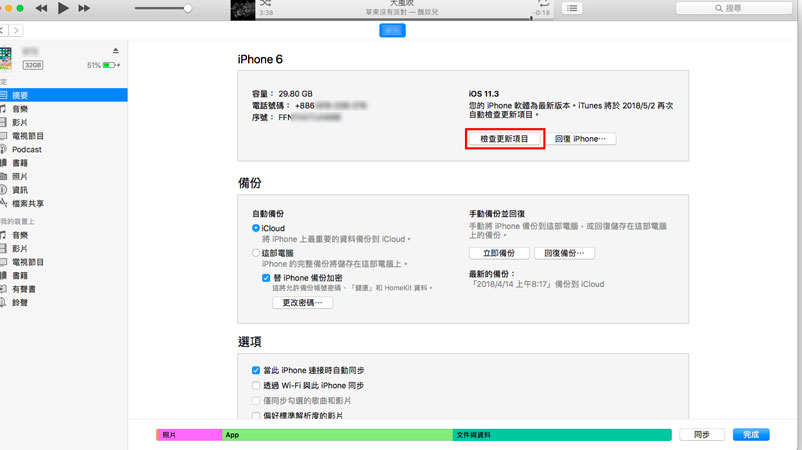
Task: Start playback with the Play button
Action: point(63,8)
